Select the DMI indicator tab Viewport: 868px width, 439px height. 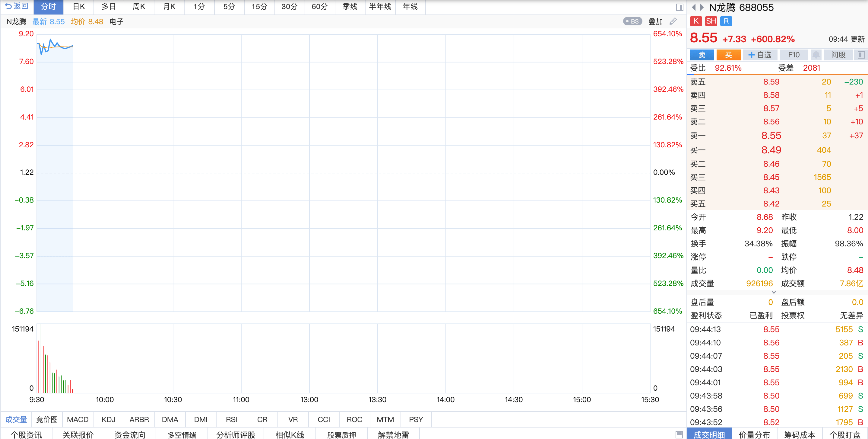[201, 419]
